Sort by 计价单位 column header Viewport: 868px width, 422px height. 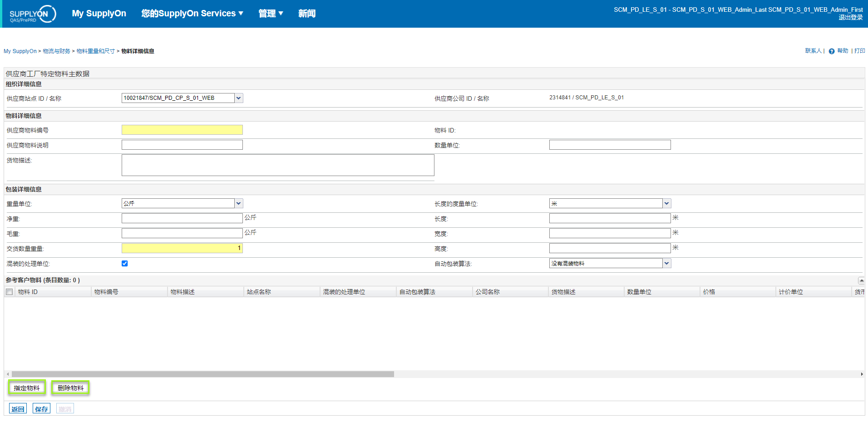pos(814,292)
